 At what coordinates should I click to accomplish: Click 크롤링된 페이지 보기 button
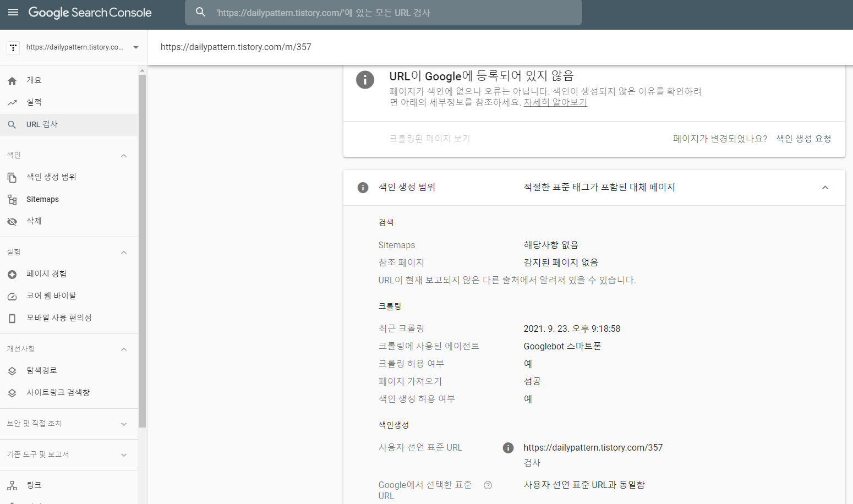(x=430, y=139)
